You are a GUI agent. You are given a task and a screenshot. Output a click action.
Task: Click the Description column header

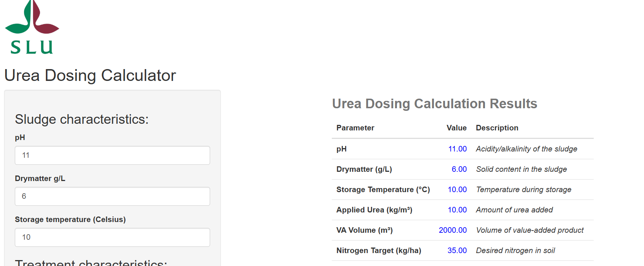point(497,128)
